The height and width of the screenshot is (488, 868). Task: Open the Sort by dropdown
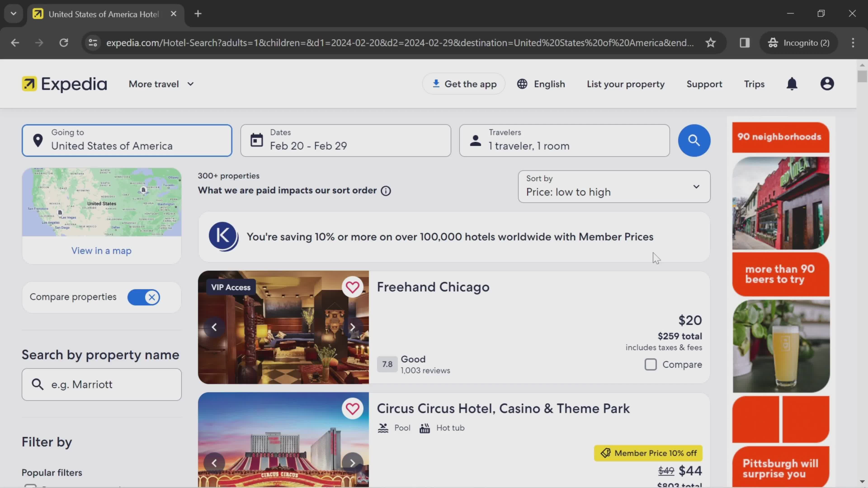pyautogui.click(x=614, y=187)
